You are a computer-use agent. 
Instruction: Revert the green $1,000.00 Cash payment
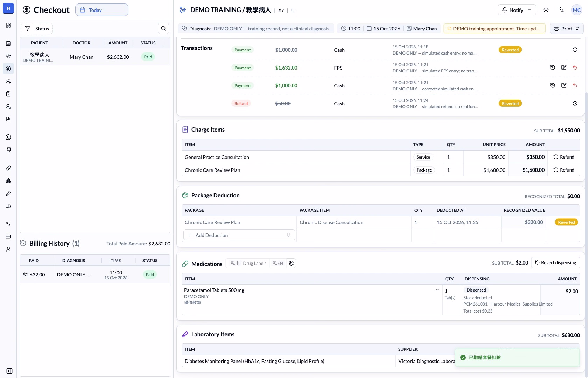[x=575, y=85]
